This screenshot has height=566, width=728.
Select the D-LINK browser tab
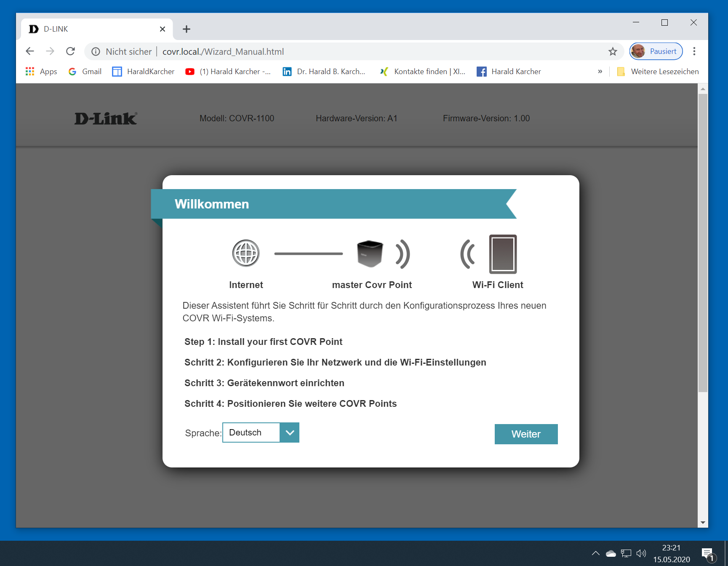tap(97, 29)
